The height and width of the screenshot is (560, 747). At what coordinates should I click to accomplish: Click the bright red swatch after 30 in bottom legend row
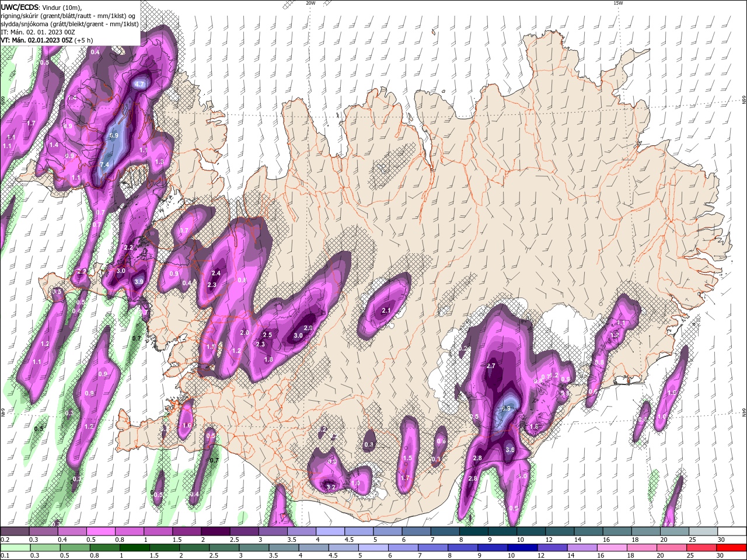point(732,548)
